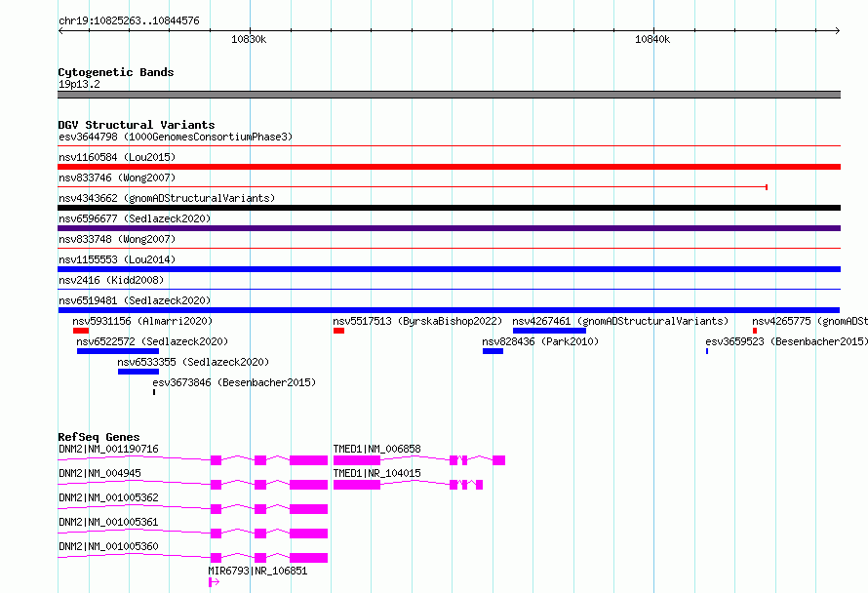Click the blue nsv6533355 variant bar

click(138, 372)
